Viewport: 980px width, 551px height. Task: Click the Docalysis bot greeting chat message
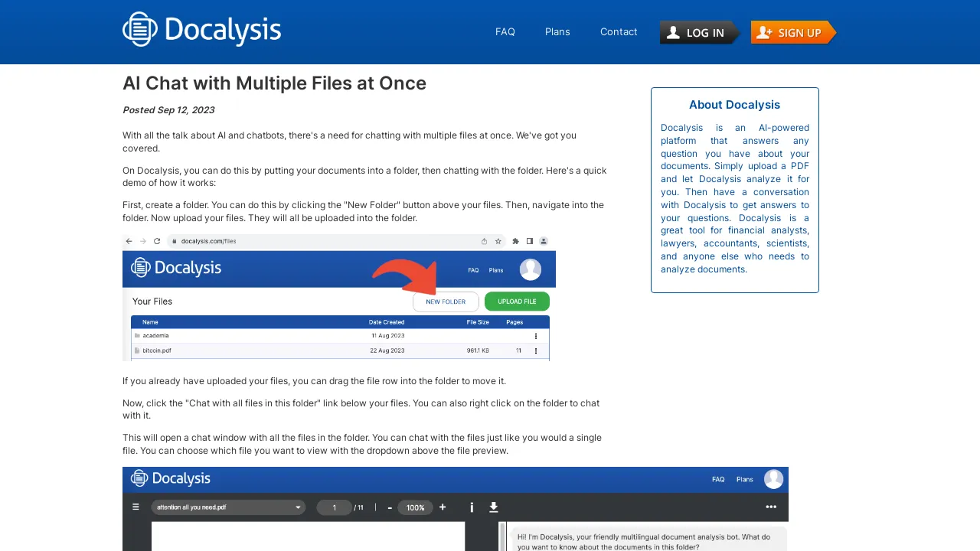[648, 540]
